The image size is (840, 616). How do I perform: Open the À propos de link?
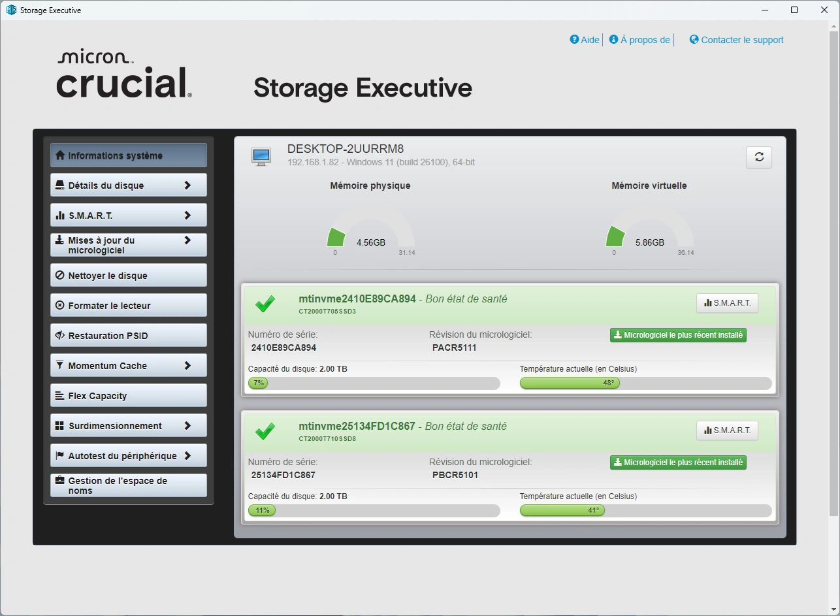point(639,40)
